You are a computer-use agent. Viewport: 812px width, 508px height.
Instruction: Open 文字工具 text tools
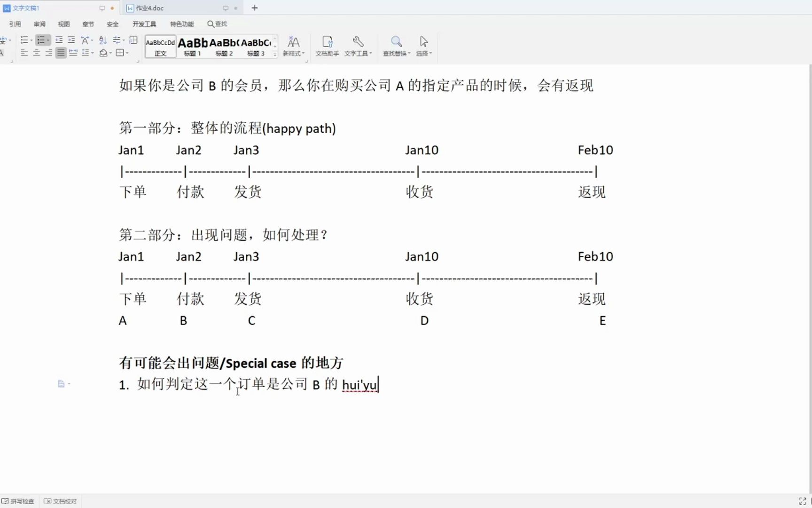pyautogui.click(x=358, y=47)
